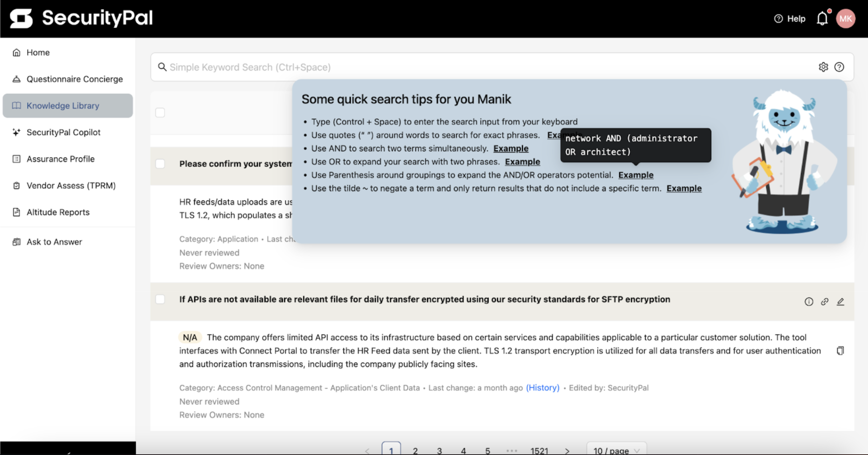This screenshot has width=868, height=455.
Task: Click the Questionnaire Concierge bell icon
Action: pos(16,79)
